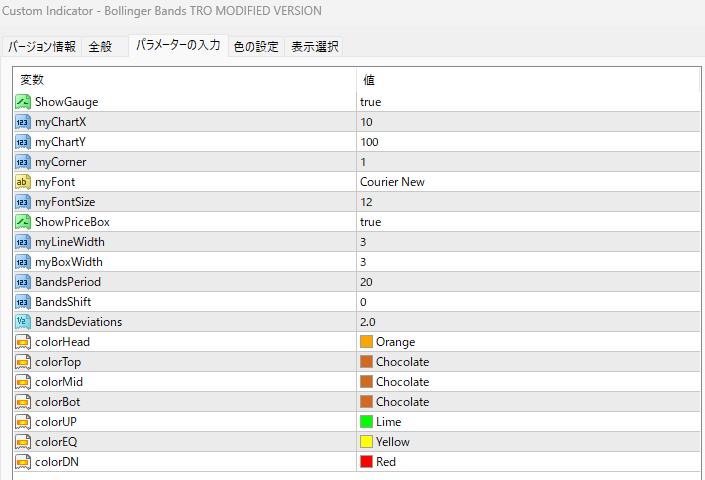Click the ShowPriceBox boolean type icon

22,222
